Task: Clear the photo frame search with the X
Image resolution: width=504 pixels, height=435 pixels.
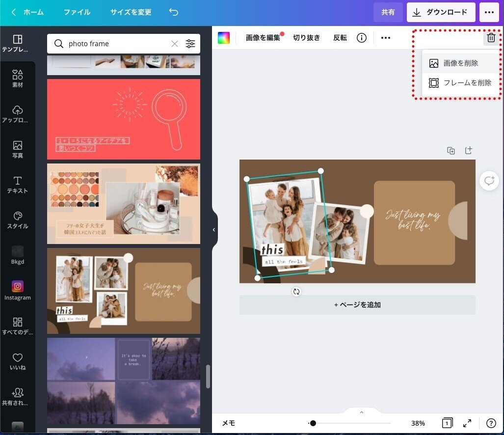Action: [174, 44]
